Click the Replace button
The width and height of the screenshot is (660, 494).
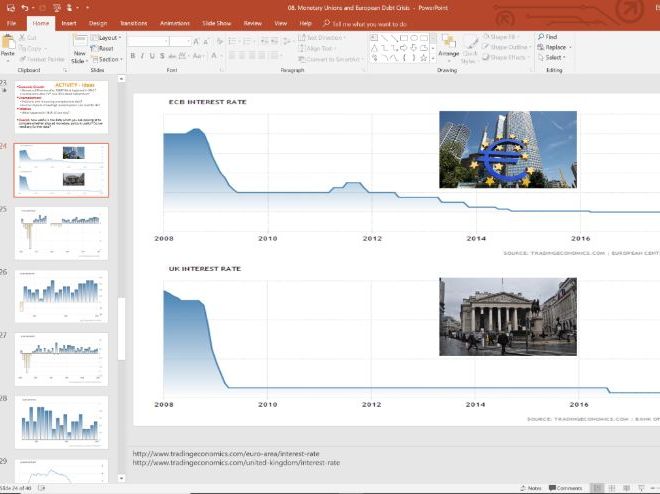(x=556, y=47)
